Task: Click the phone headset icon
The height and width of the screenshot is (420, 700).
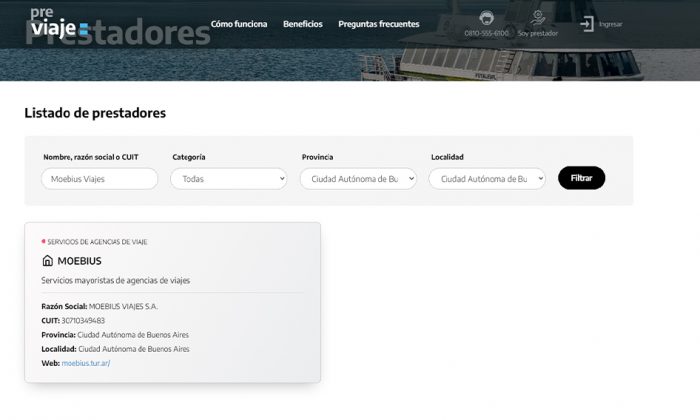Action: coord(486,18)
